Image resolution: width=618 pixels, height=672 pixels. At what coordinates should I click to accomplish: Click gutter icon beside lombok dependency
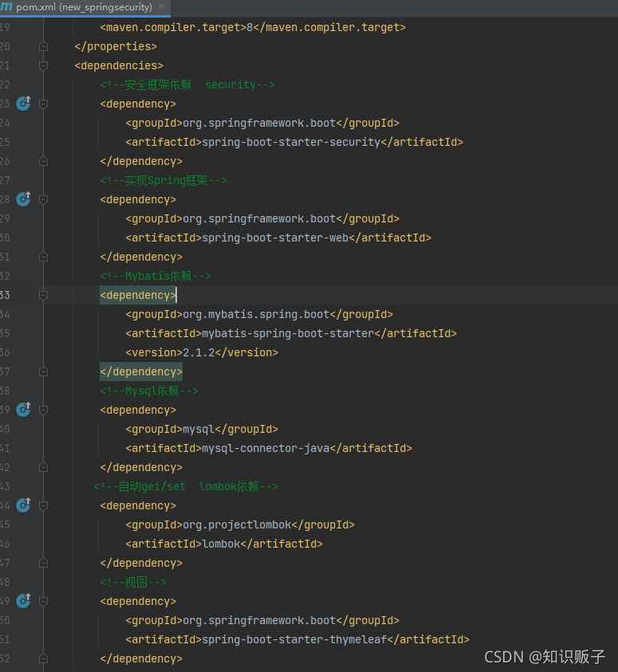tap(24, 505)
